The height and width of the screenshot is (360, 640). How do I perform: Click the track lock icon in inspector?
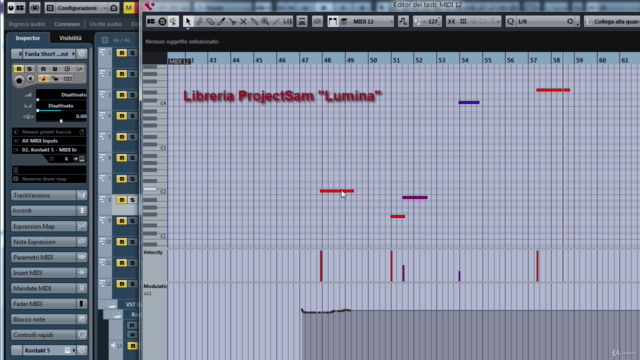click(55, 78)
